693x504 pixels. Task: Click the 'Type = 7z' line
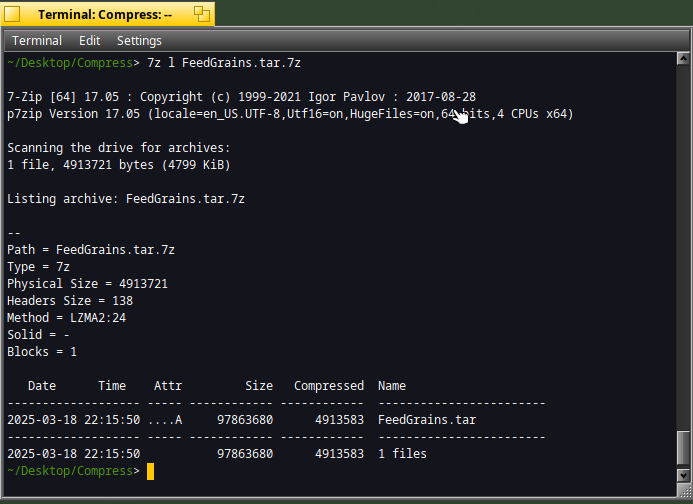pyautogui.click(x=38, y=267)
